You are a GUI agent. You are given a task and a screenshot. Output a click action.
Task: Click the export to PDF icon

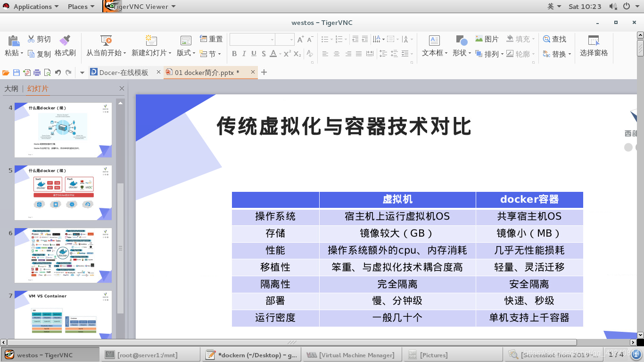pos(27,73)
